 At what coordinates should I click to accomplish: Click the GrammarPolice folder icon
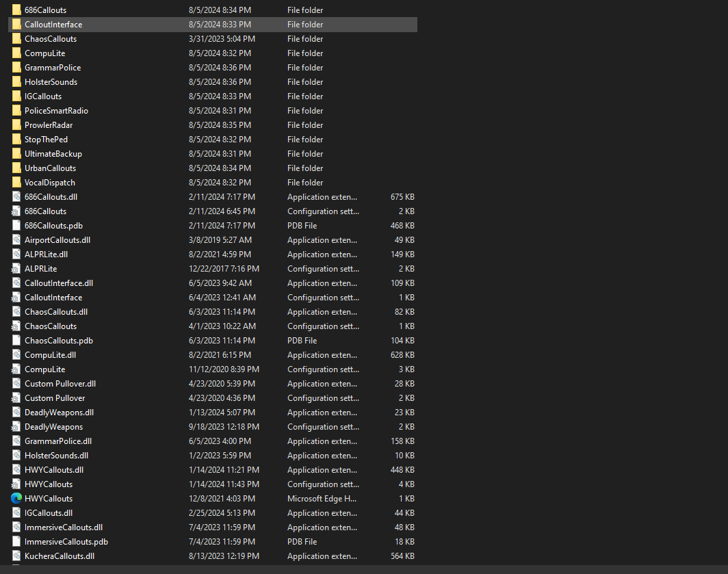click(16, 67)
